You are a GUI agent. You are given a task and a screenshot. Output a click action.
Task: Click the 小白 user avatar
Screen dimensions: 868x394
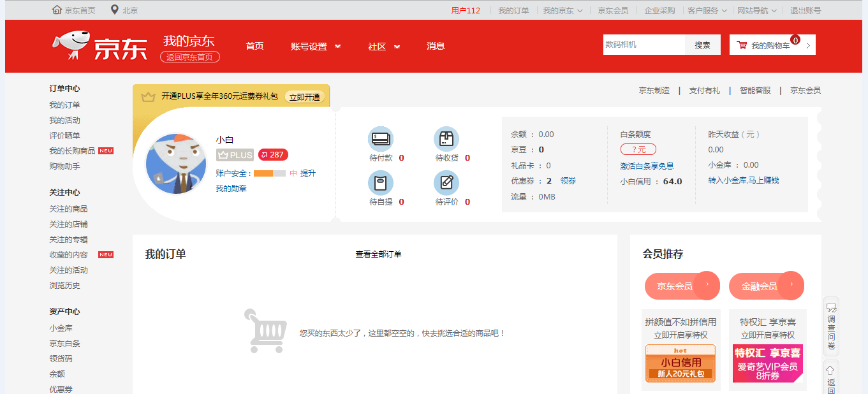(177, 164)
